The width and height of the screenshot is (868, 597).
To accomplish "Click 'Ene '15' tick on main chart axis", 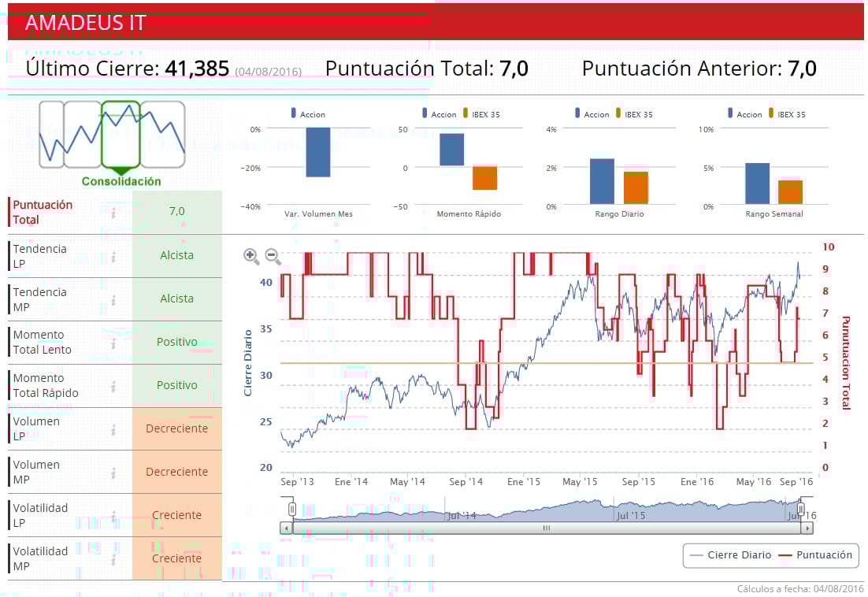I will pos(524,482).
